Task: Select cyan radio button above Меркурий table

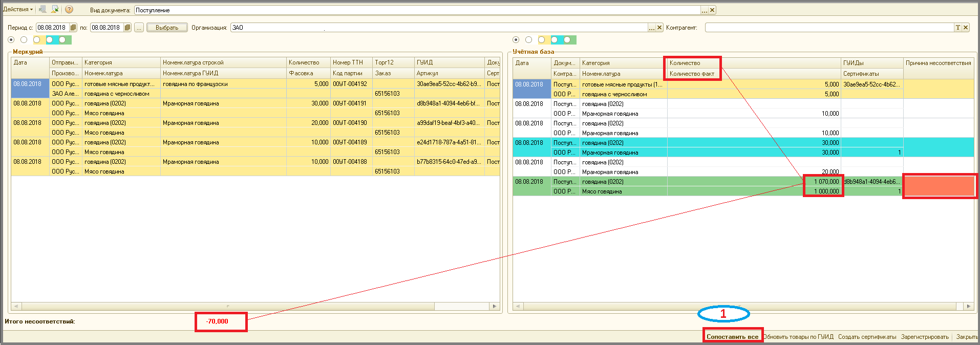Action: (49, 40)
